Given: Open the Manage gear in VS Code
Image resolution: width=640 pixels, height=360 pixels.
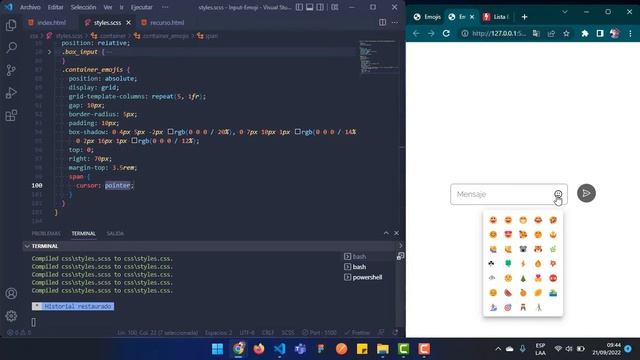Looking at the screenshot, I should click(x=11, y=316).
